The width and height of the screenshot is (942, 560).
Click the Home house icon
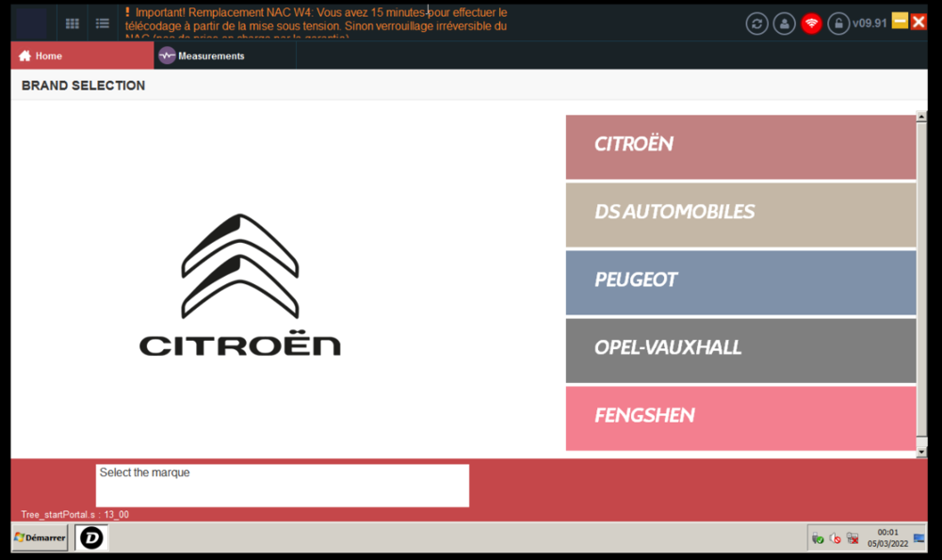(x=22, y=56)
